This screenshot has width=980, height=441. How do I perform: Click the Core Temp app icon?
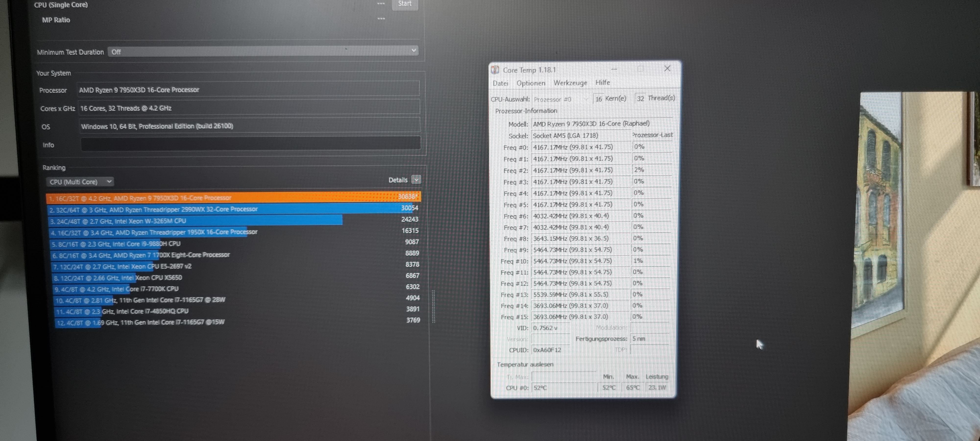coord(495,70)
